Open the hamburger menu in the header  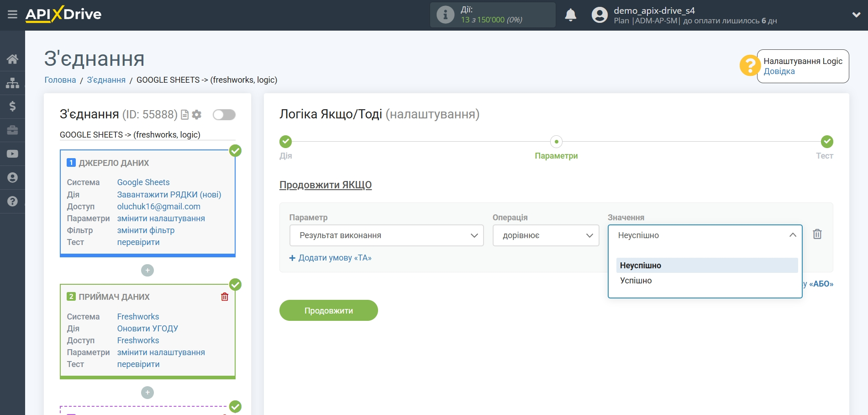pos(12,15)
